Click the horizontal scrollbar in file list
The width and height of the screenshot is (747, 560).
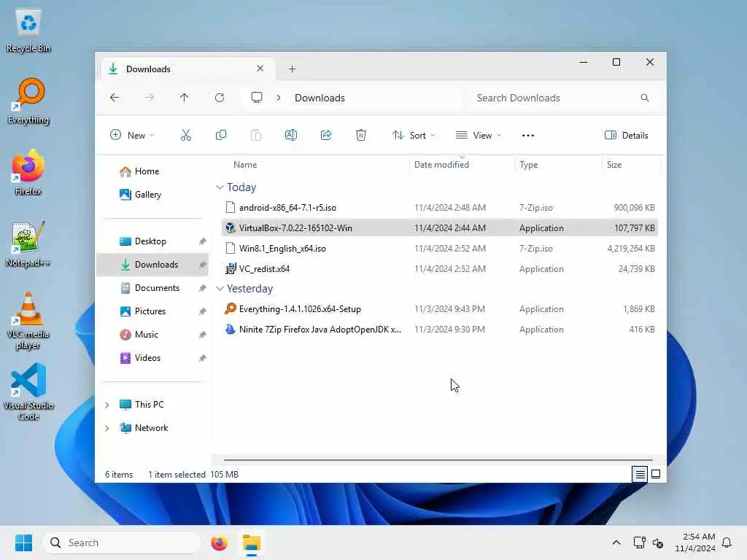pyautogui.click(x=438, y=460)
